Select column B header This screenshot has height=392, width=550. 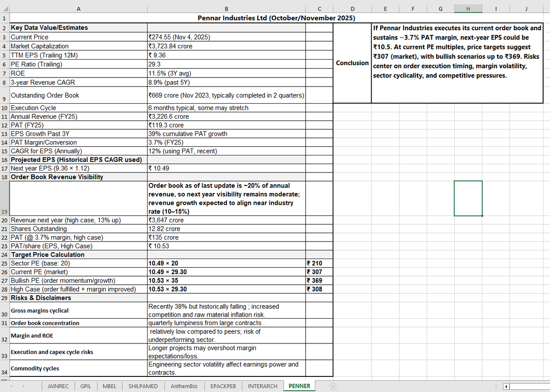226,8
